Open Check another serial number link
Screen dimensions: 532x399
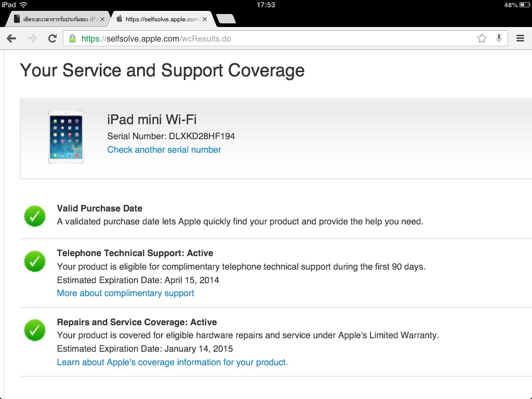click(164, 150)
